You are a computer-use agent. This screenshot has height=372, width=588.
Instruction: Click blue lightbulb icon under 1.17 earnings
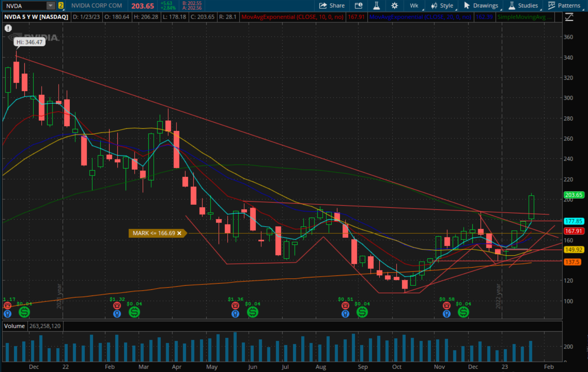tap(7, 314)
